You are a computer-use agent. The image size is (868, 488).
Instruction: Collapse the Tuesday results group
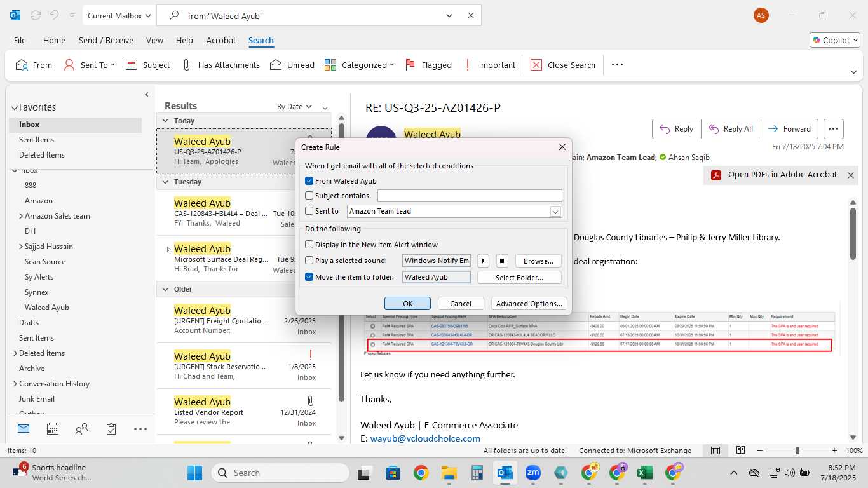(x=165, y=182)
